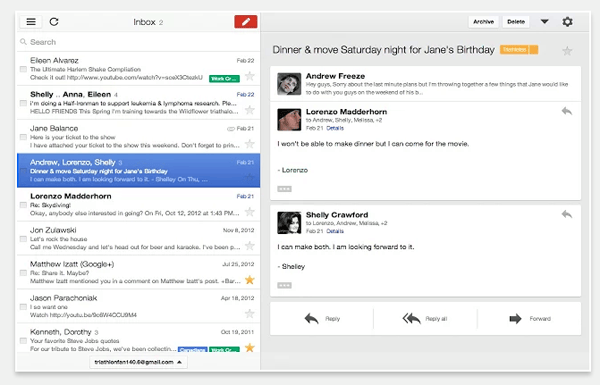600x385 pixels.
Task: Open Jon Zulawski's Let's rock the house email
Action: coord(139,238)
